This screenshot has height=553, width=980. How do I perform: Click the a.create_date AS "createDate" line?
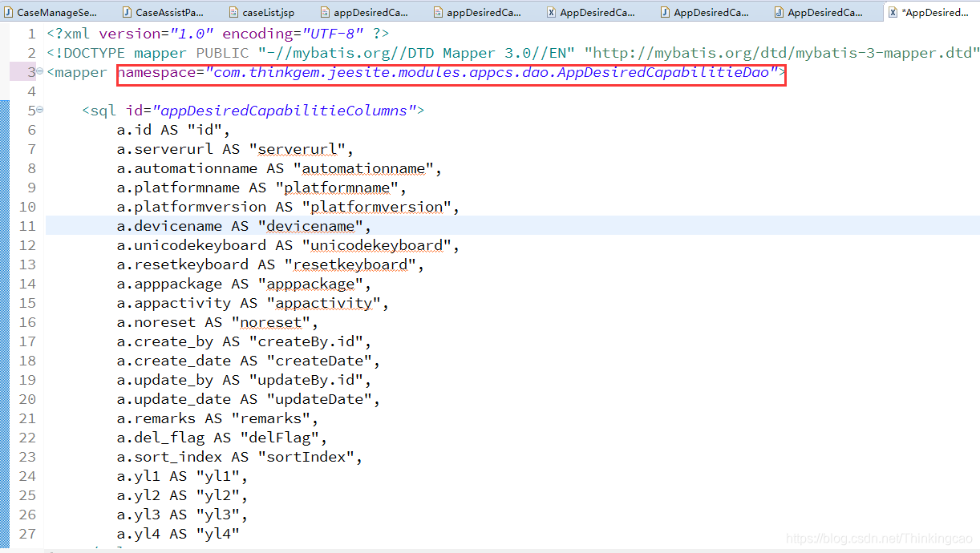pyautogui.click(x=249, y=361)
